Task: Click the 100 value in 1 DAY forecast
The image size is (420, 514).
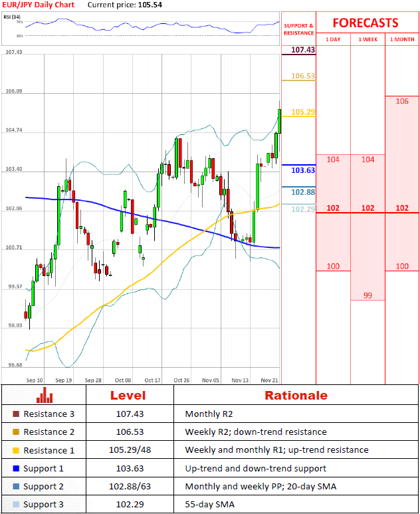Action: [x=333, y=267]
